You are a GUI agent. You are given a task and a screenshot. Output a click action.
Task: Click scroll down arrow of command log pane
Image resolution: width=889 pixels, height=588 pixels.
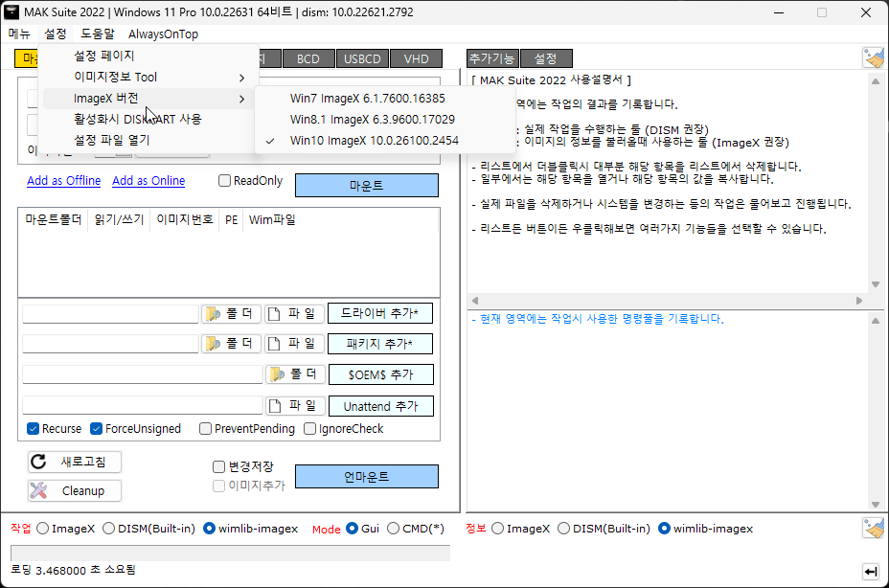pyautogui.click(x=876, y=504)
